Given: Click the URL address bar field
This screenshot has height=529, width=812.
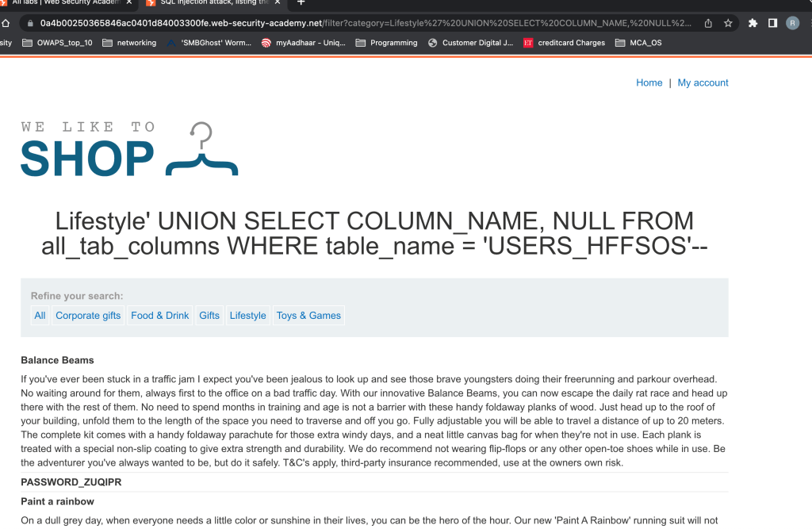Looking at the screenshot, I should point(365,23).
